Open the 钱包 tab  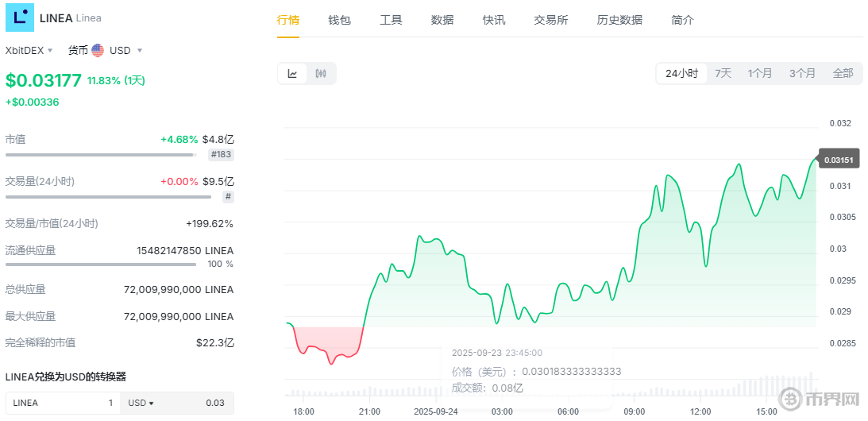click(x=339, y=20)
